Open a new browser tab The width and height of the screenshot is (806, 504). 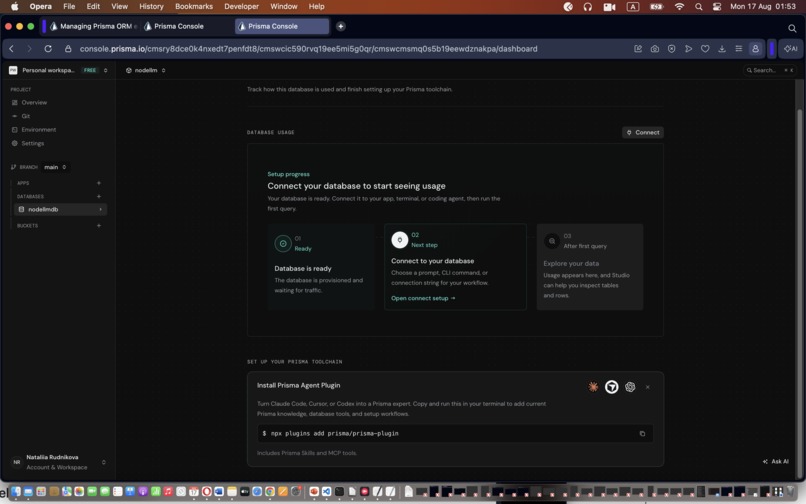pos(340,26)
